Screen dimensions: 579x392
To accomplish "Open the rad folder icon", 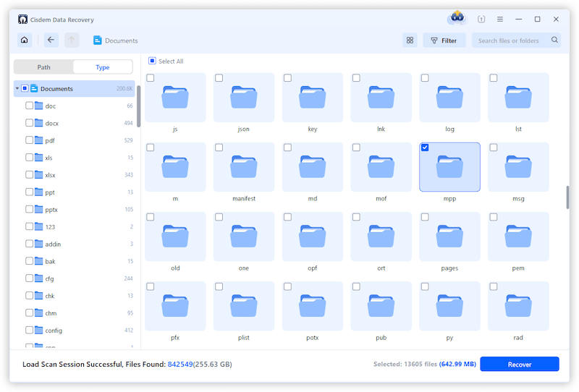I will tap(518, 306).
